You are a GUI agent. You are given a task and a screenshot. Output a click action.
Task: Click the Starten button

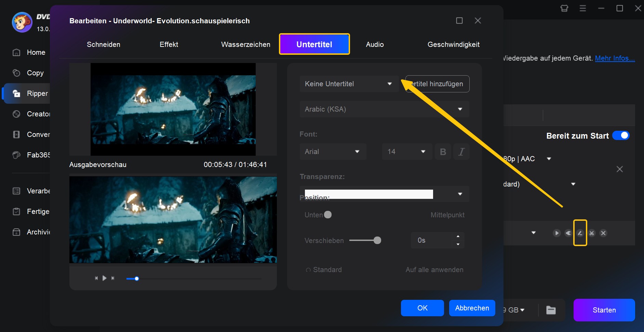604,310
